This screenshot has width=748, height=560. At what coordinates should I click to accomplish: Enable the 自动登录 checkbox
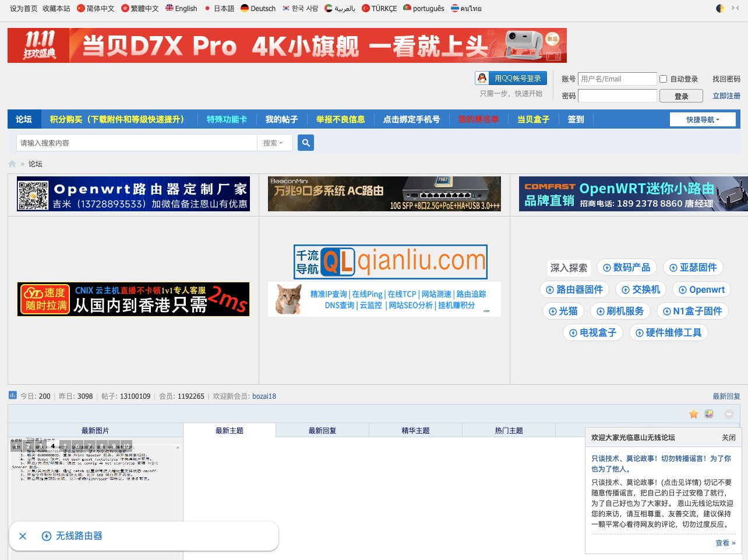click(663, 79)
